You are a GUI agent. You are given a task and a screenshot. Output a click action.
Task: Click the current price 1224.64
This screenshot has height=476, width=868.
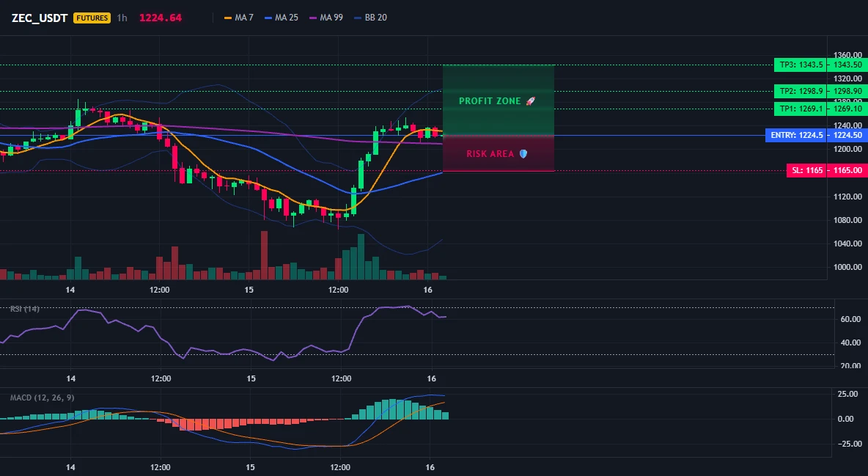[161, 18]
